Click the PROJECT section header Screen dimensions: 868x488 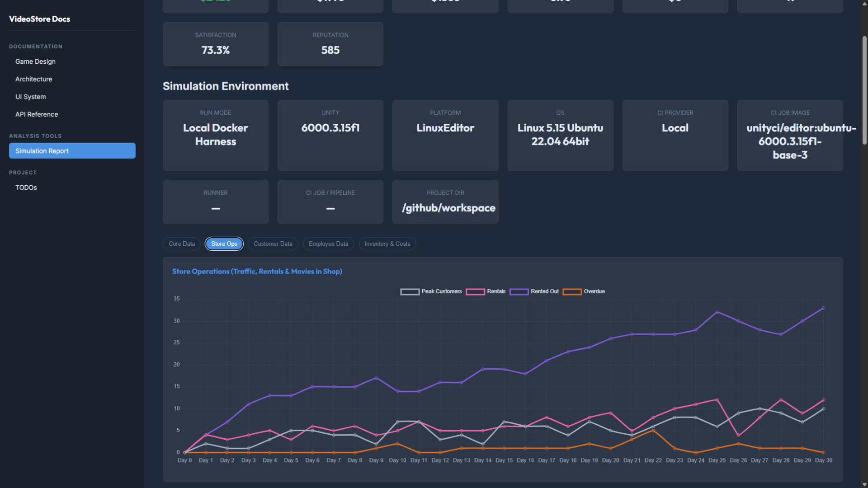click(x=23, y=173)
